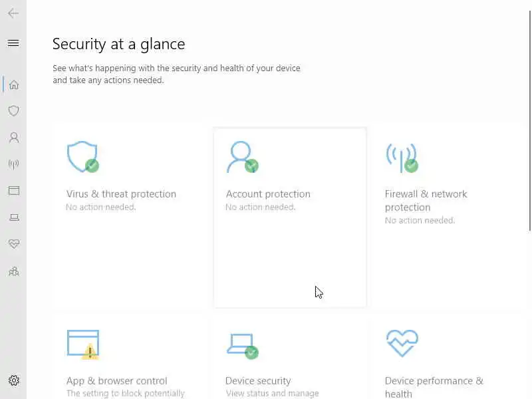
Task: Open Device security laptop sidebar icon
Action: [13, 217]
